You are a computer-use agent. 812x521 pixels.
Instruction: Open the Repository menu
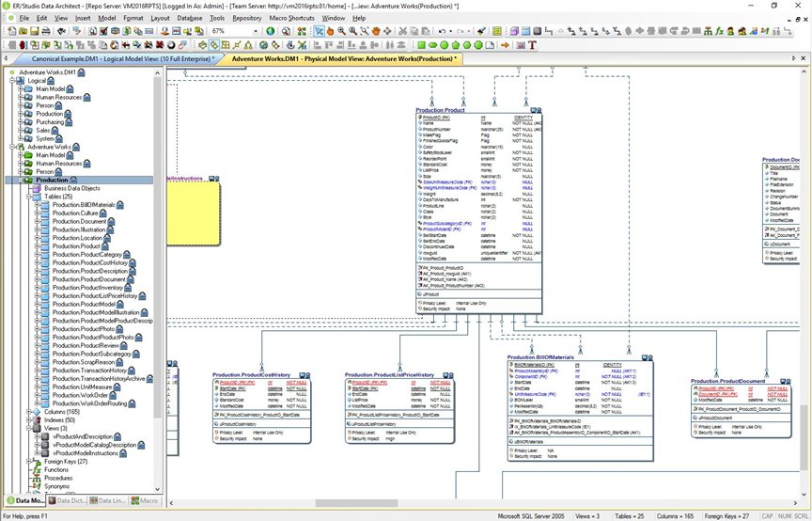pyautogui.click(x=247, y=18)
